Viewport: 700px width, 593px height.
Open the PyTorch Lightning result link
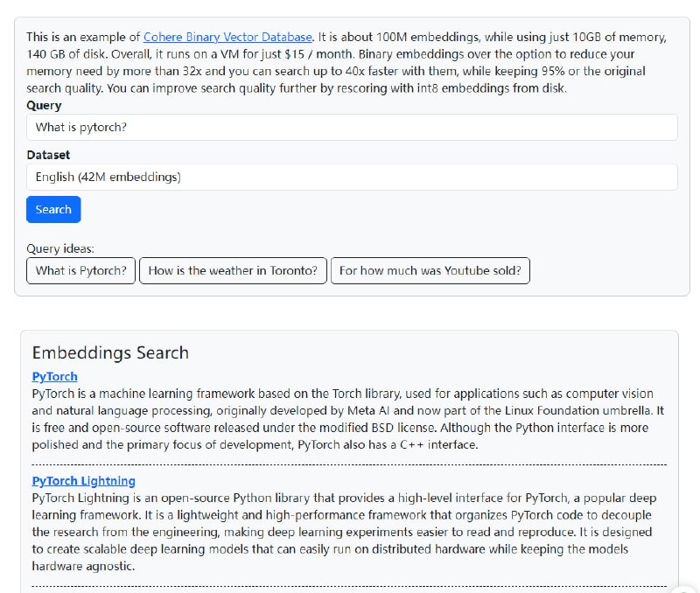tap(83, 481)
